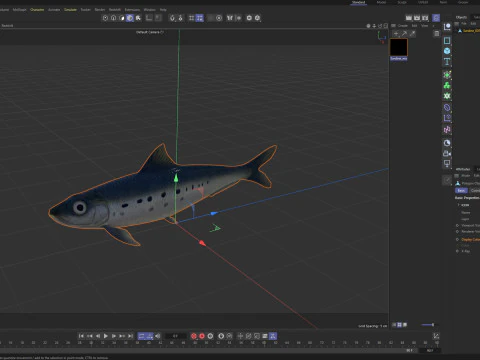Open the MoGraph menu
This screenshot has width=480, height=360.
[x=19, y=10]
